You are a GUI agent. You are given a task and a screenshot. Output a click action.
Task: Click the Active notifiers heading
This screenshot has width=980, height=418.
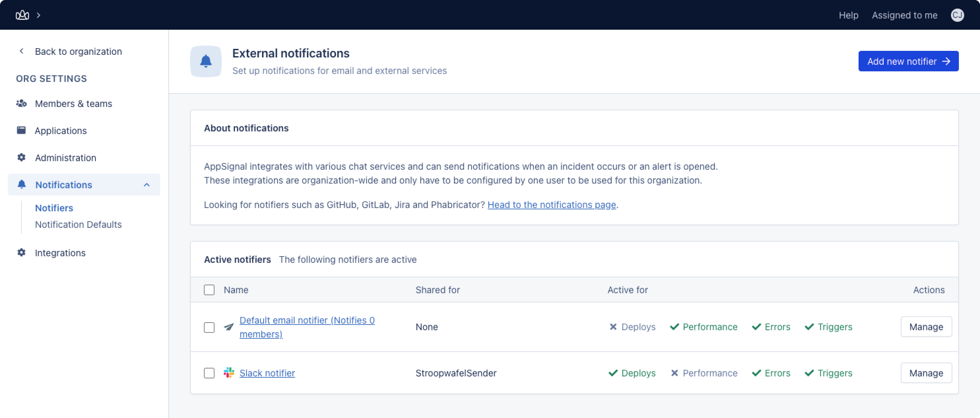[x=237, y=259]
